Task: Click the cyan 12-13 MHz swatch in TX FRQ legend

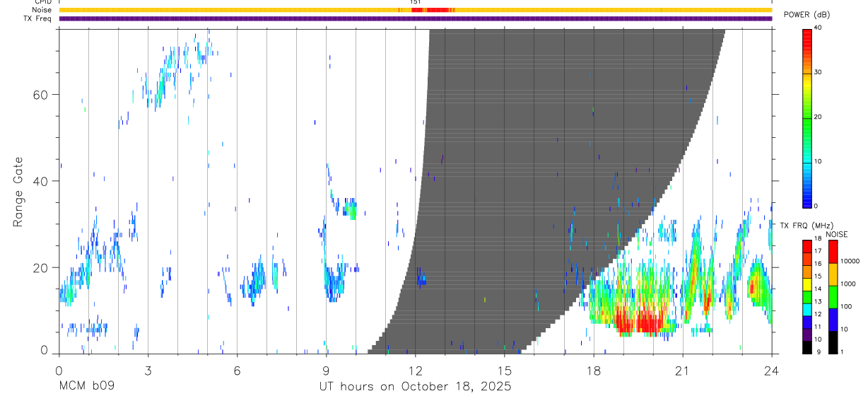Action: click(x=807, y=309)
